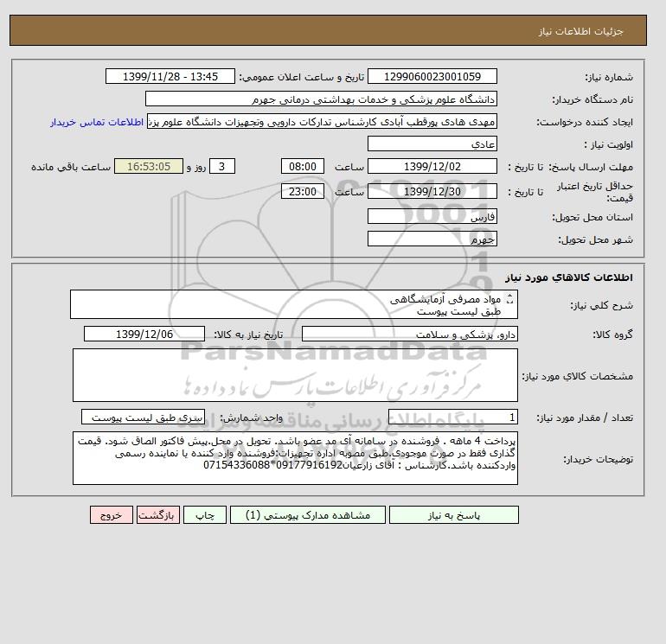Click the تاریخ و ساعت اعلان عمومی label

coord(302,77)
